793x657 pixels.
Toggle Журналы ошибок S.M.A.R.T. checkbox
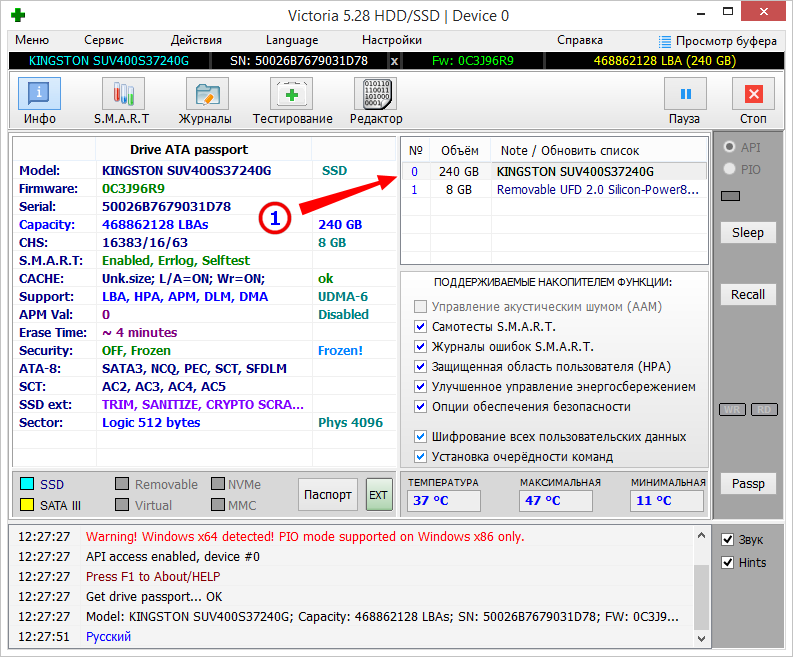coord(420,346)
